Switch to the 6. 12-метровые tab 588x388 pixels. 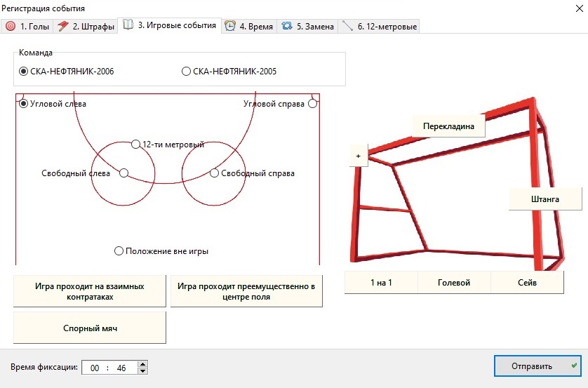coord(379,26)
